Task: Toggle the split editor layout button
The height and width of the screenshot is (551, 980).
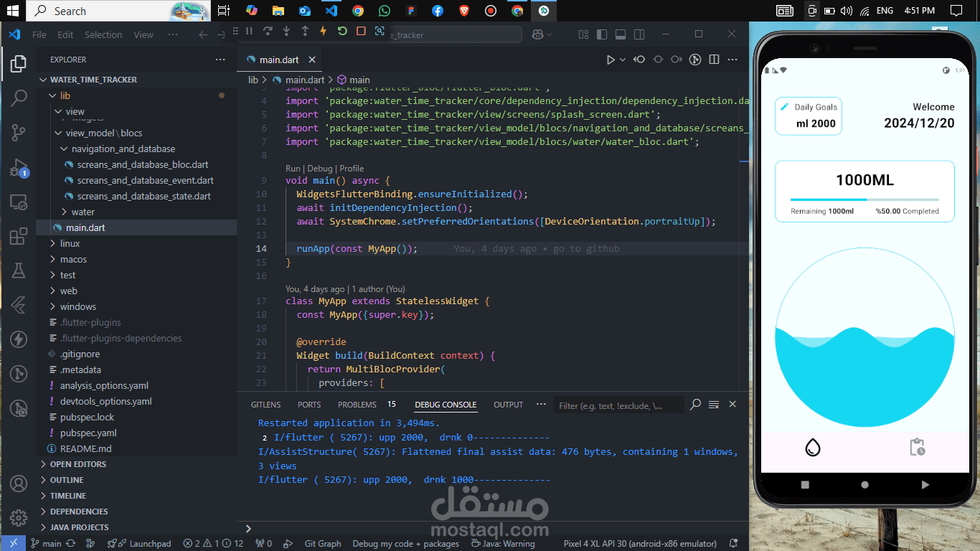Action: coord(714,60)
